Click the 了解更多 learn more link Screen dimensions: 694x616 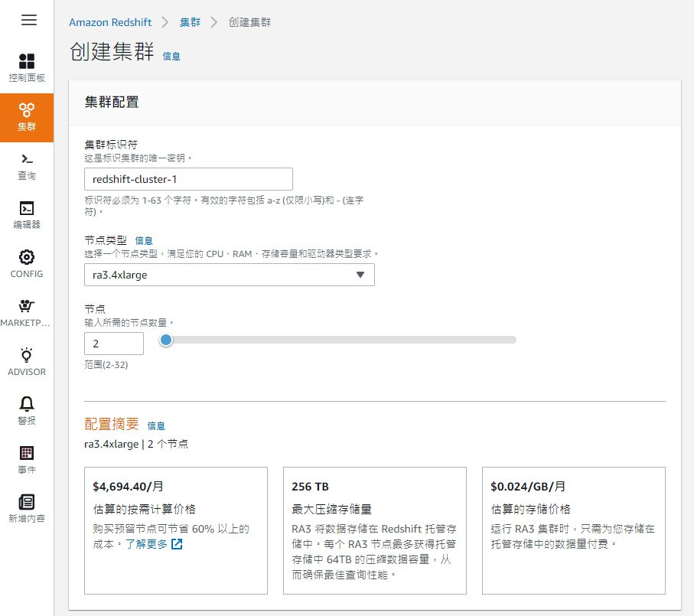point(146,544)
